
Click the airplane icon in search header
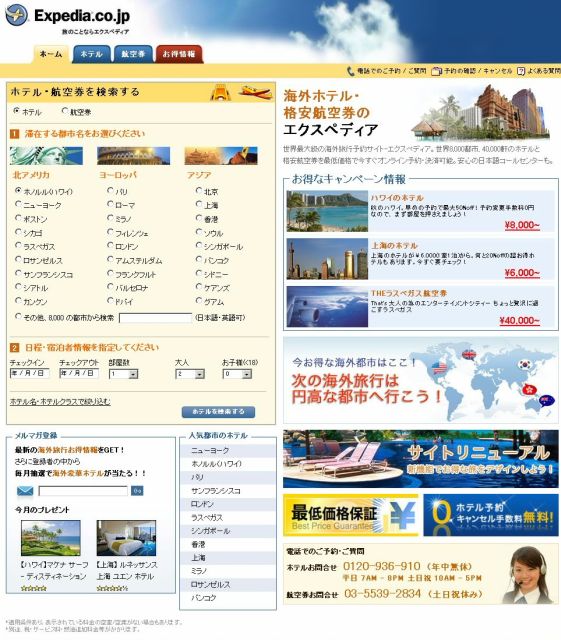pyautogui.click(x=255, y=92)
